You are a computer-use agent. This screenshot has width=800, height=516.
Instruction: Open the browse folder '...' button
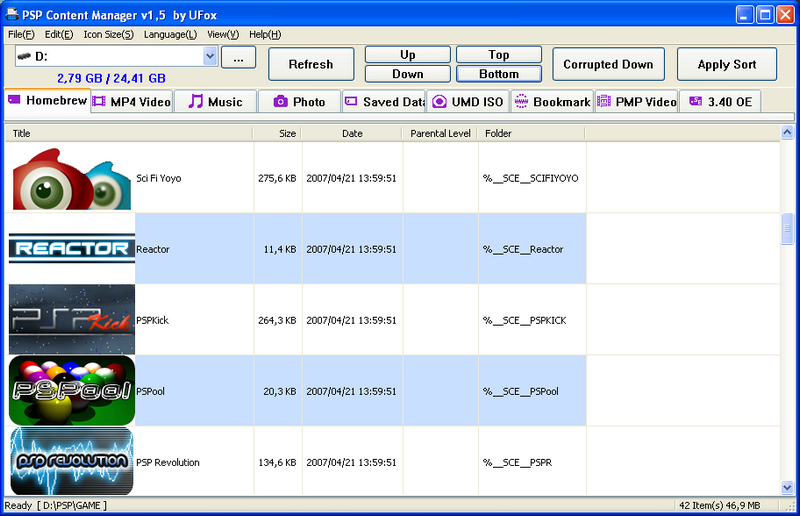238,58
